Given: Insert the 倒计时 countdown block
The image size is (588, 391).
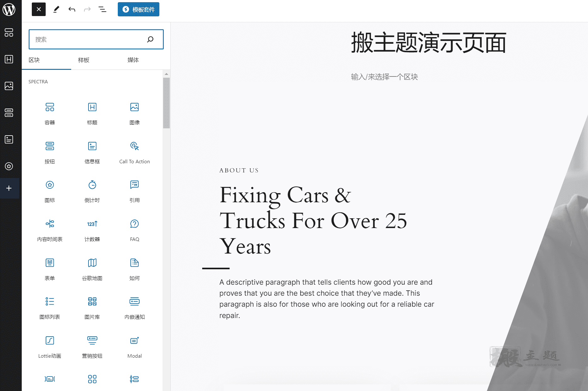Looking at the screenshot, I should (x=92, y=191).
